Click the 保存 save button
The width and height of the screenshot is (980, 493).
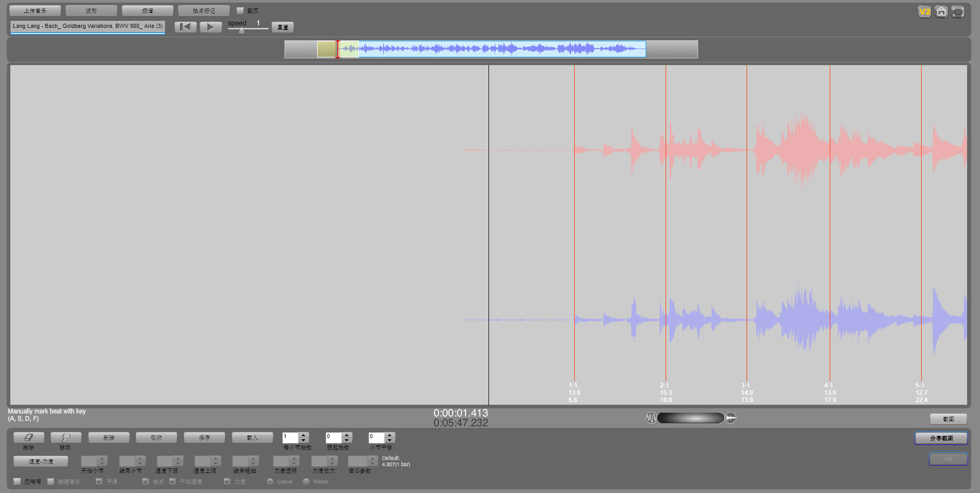[x=204, y=438]
